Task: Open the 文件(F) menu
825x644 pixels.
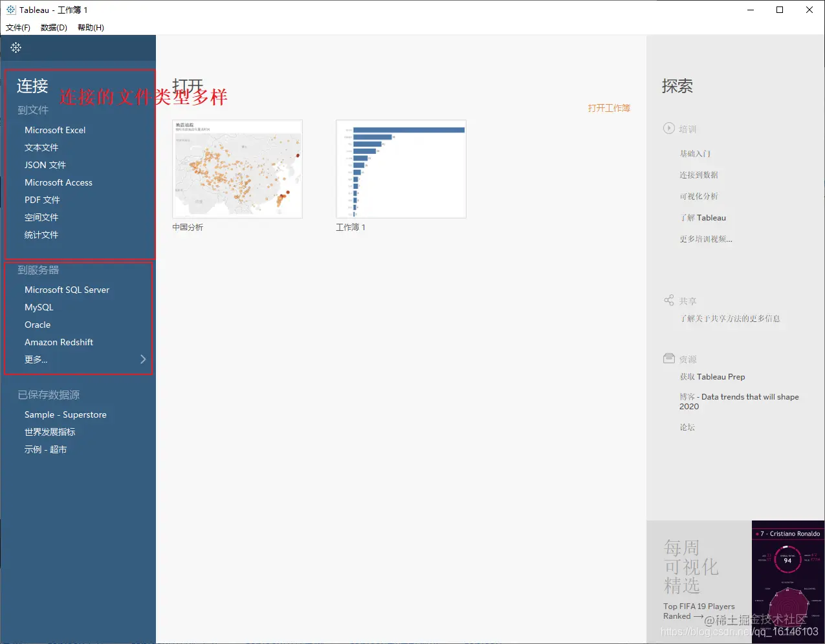Action: [x=18, y=27]
